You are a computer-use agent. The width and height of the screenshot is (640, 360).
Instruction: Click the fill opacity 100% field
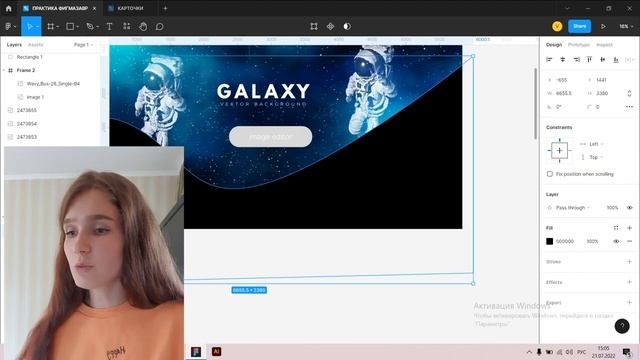click(593, 241)
